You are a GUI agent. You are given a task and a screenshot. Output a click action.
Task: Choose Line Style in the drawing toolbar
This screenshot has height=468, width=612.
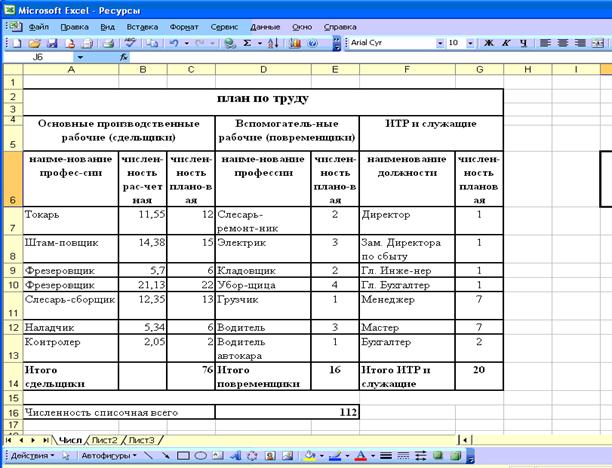click(x=386, y=456)
